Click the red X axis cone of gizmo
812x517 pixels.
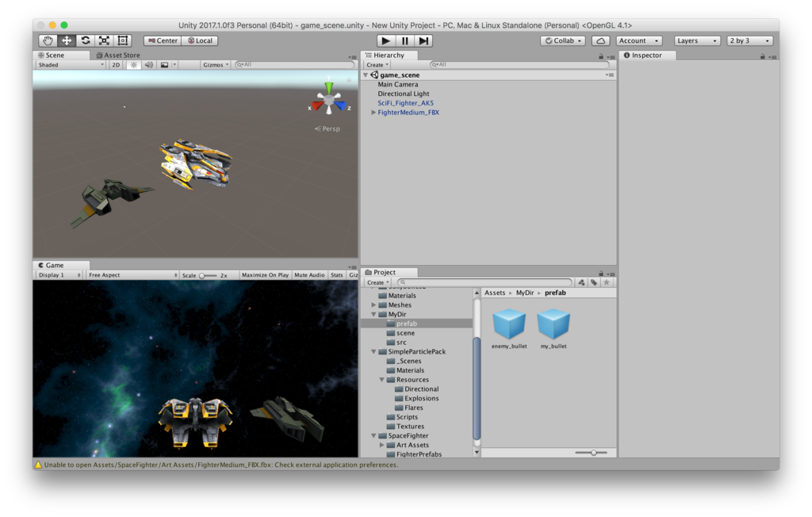point(317,105)
